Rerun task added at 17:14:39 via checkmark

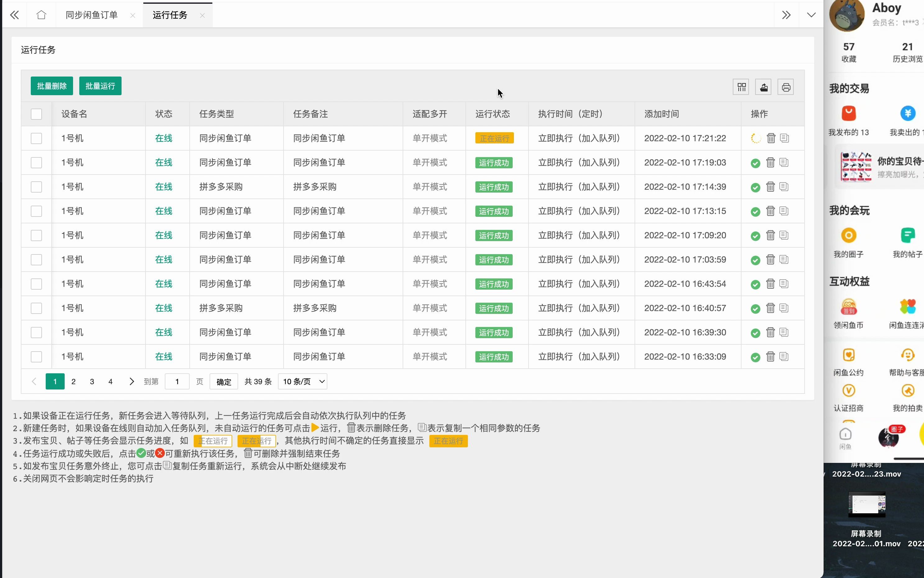755,187
